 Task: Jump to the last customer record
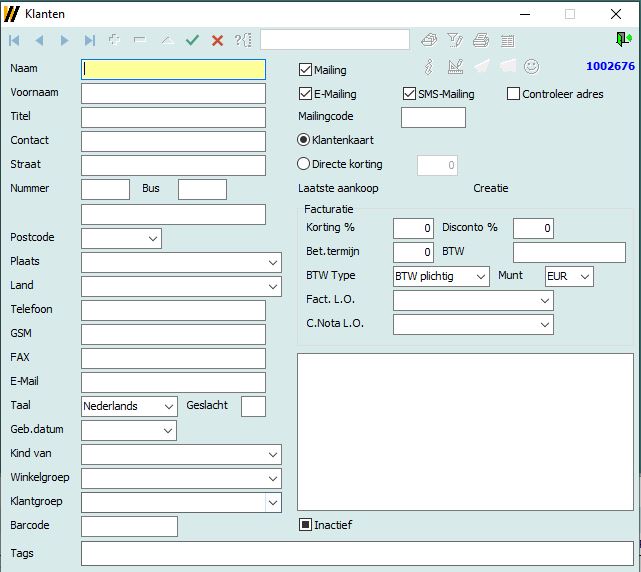coord(90,40)
